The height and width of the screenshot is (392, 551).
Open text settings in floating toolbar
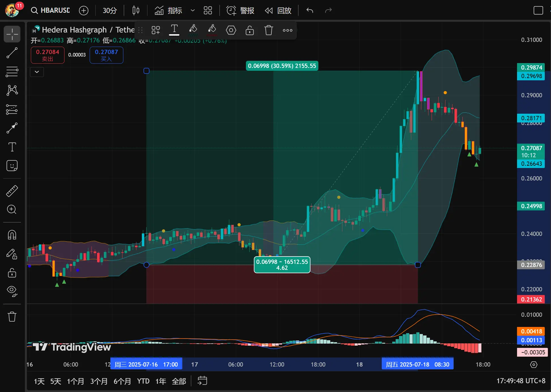tap(174, 30)
